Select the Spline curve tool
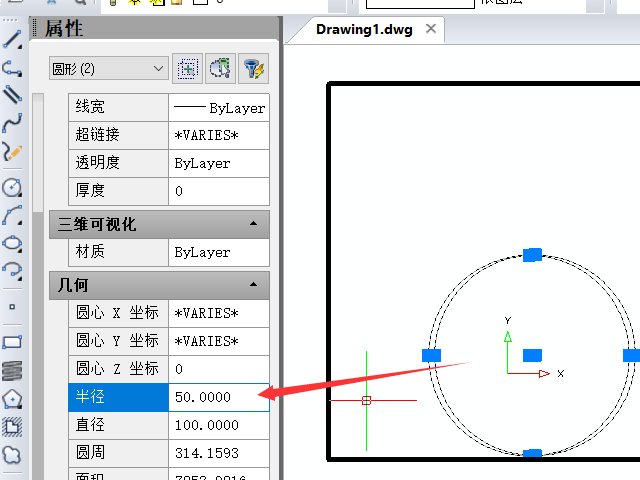Image resolution: width=640 pixels, height=480 pixels. [x=12, y=122]
